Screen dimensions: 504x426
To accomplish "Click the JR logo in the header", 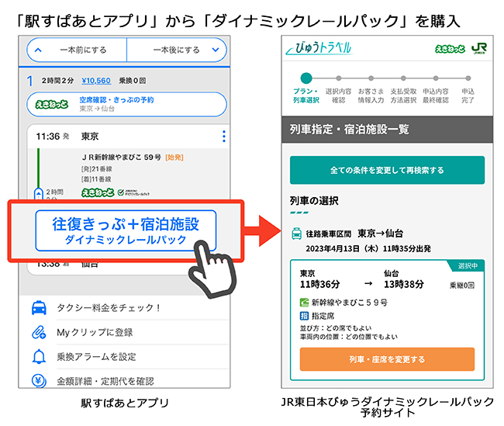I will (x=479, y=49).
